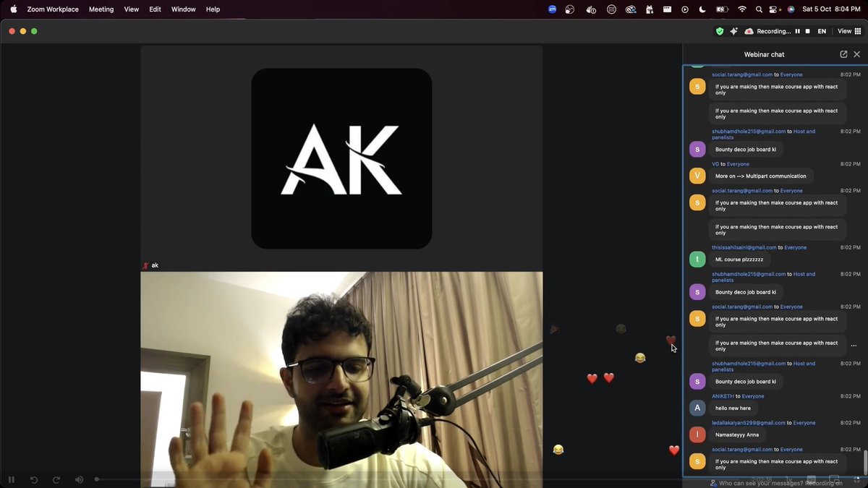Viewport: 868px width, 488px height.
Task: Click the Webinar chat panel title
Action: tap(764, 54)
